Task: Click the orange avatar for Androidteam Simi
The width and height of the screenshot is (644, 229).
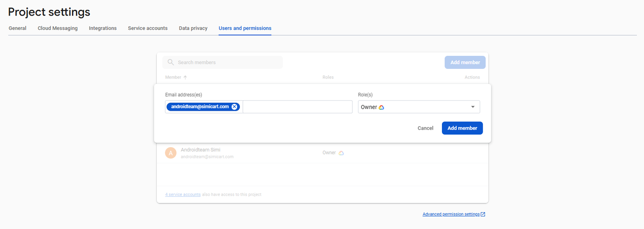Action: [x=171, y=153]
